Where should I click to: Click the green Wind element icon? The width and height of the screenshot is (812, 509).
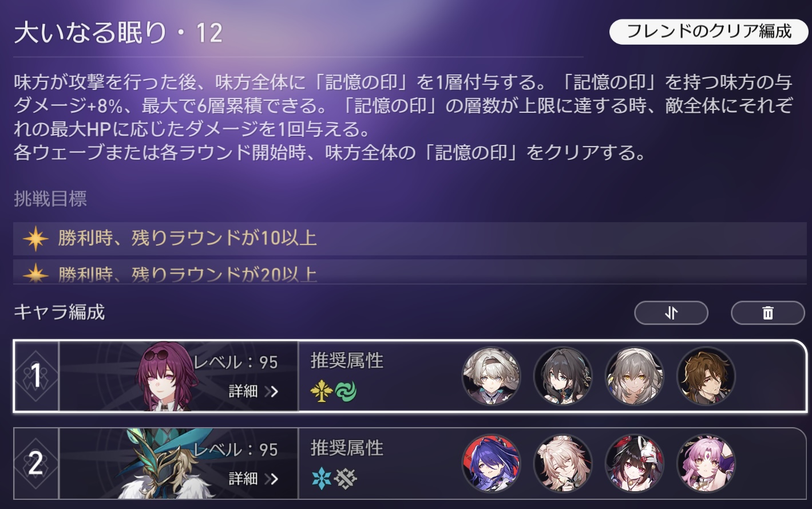tap(346, 392)
